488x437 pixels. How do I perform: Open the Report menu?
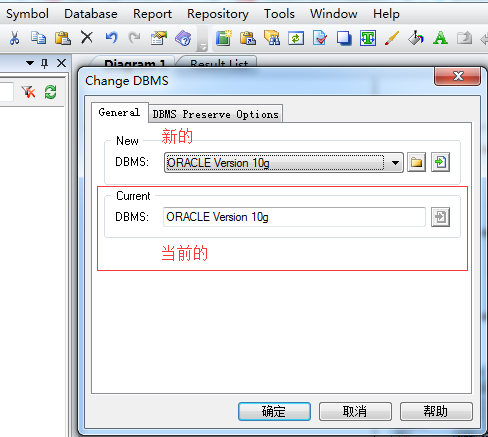(152, 14)
